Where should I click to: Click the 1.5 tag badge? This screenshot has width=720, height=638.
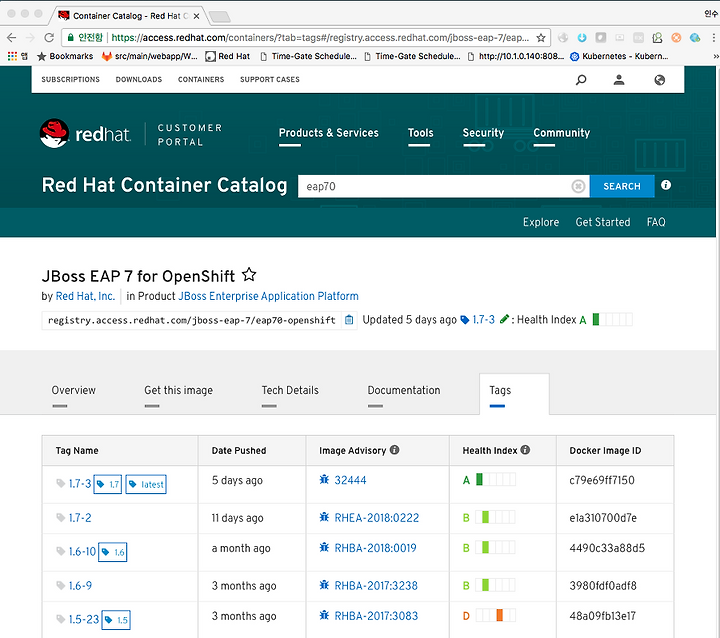[x=116, y=620]
